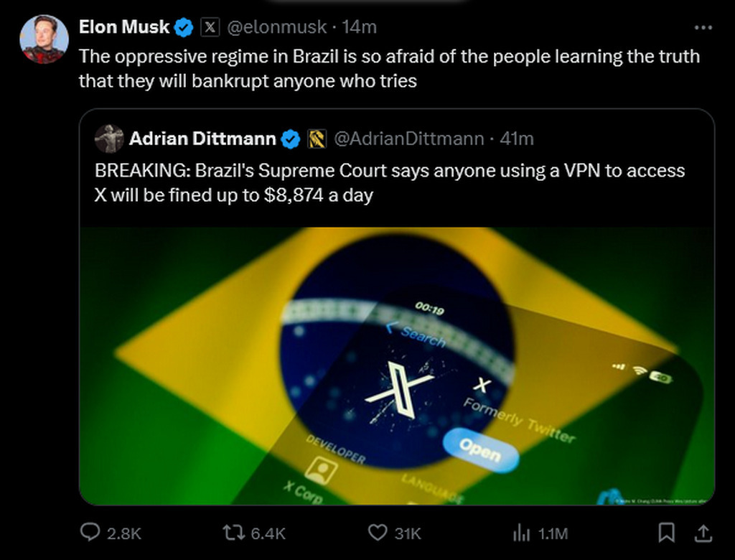Click the share upload icon
Screen dimensions: 735x560
[704, 533]
